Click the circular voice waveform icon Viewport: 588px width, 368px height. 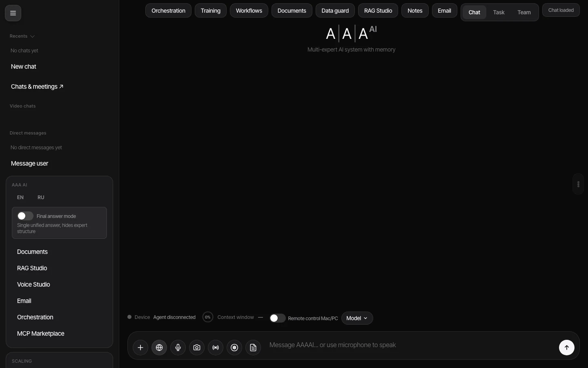click(x=234, y=348)
